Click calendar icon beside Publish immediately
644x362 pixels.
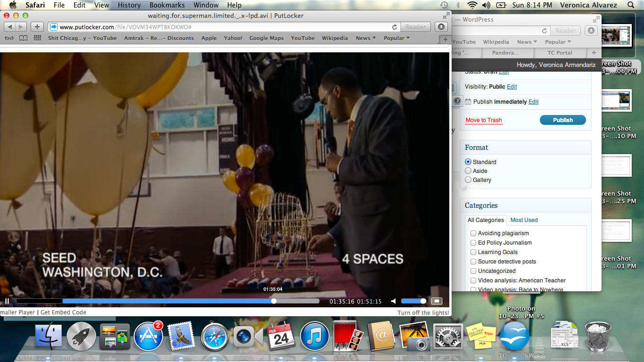pyautogui.click(x=468, y=101)
